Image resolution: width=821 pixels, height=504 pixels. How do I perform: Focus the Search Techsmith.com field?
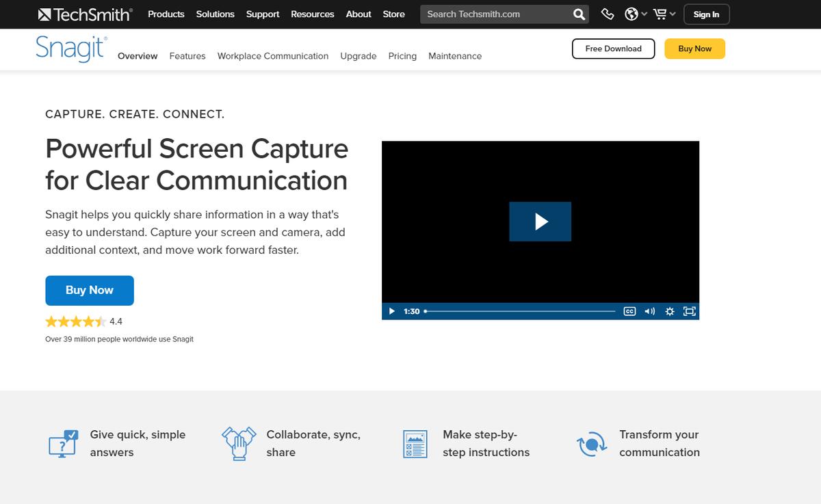(x=496, y=14)
